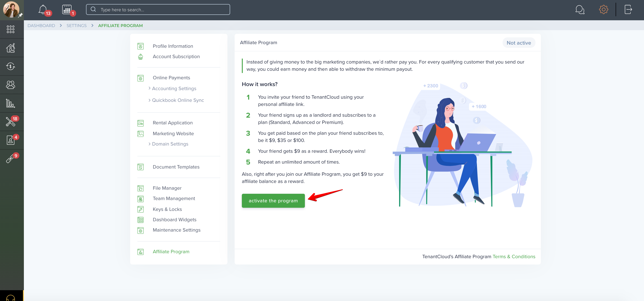Open the contacts people icon in sidebar
Viewport: 644px width, 301px height.
(x=11, y=84)
